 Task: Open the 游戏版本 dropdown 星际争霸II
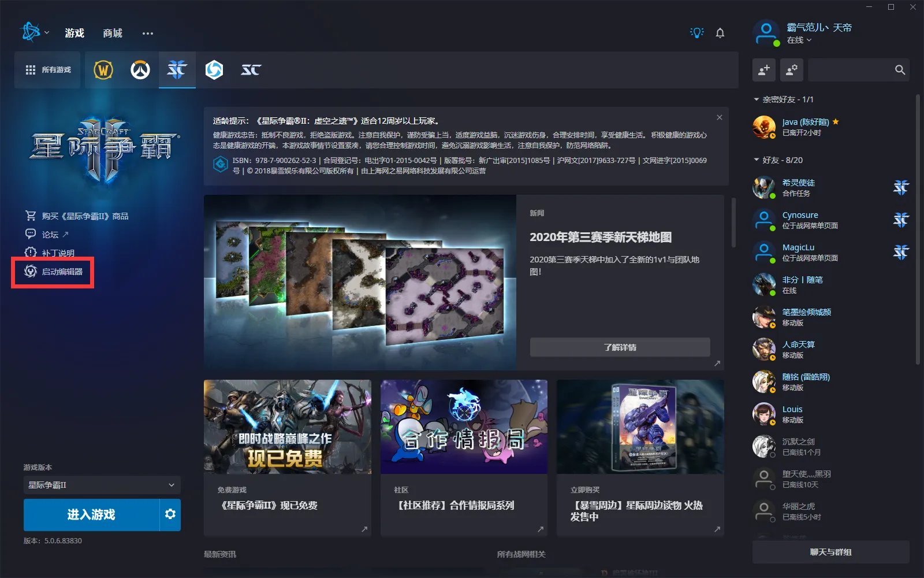(x=102, y=485)
